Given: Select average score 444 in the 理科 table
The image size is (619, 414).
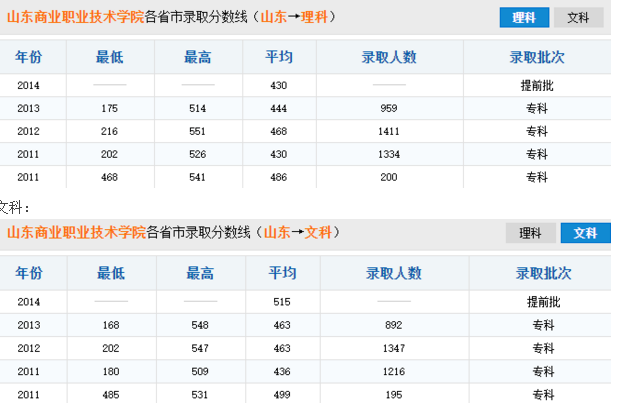Looking at the screenshot, I should 279,108.
